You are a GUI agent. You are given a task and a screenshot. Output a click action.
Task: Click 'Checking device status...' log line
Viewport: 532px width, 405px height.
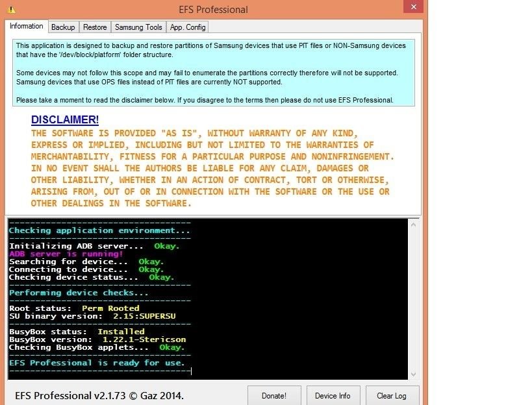92,277
